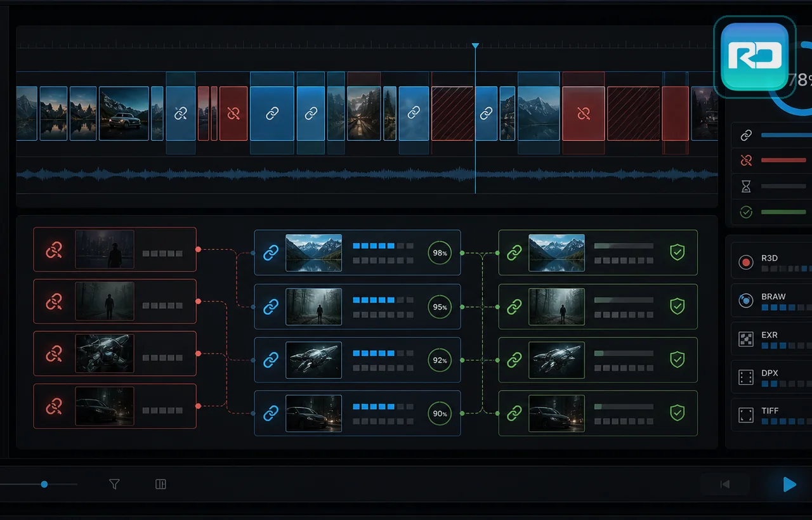Click the red broken-link timeline clip after the playhead
The width and height of the screenshot is (812, 520).
point(584,114)
